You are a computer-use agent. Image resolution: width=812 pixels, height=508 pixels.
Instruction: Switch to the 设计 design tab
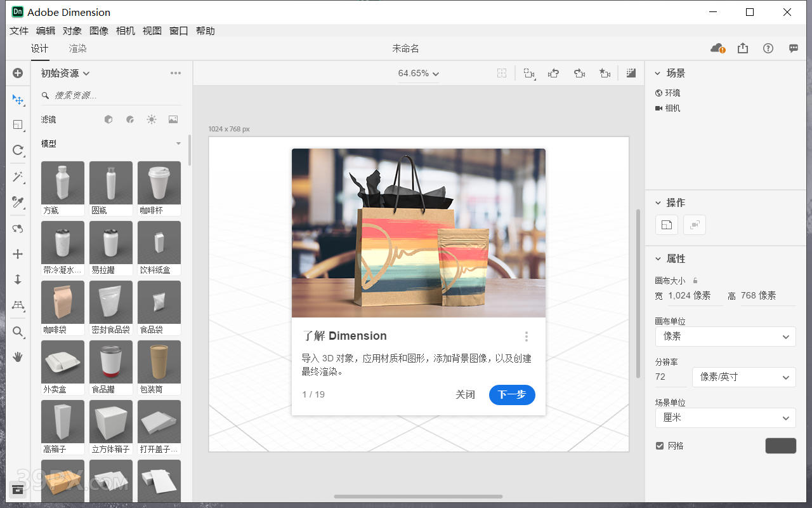39,48
